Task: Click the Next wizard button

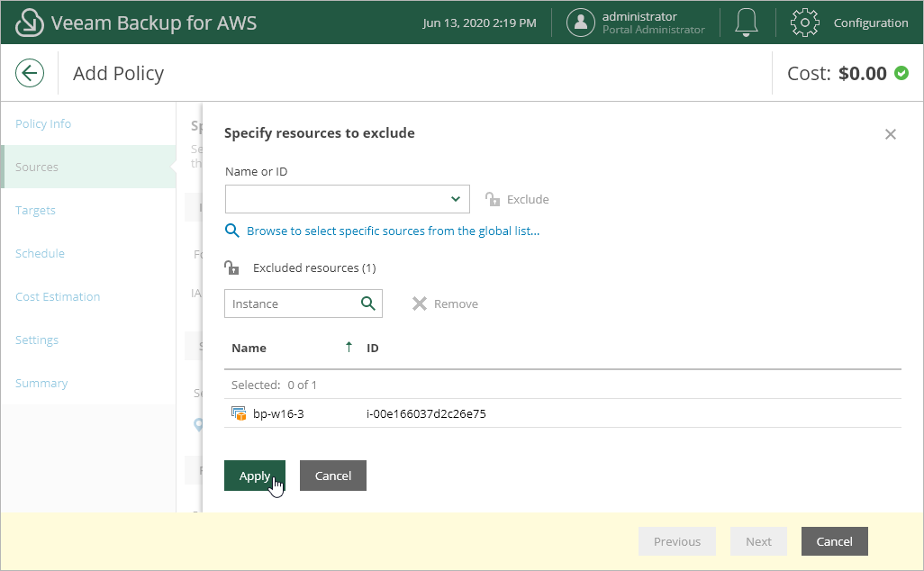Action: pyautogui.click(x=758, y=541)
